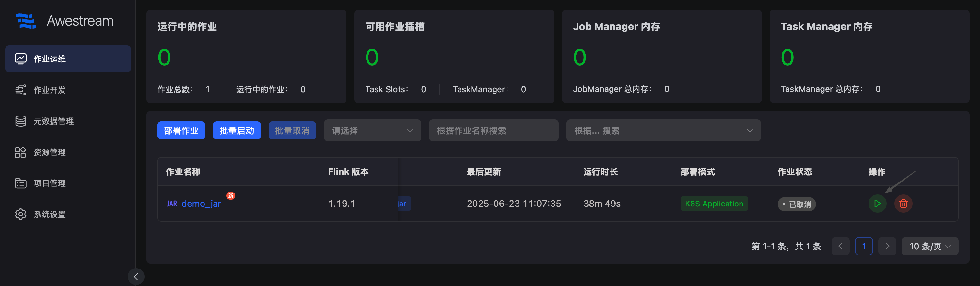The width and height of the screenshot is (980, 286).
Task: Focus the 根据作业名称搜索 search field
Action: [x=494, y=131]
